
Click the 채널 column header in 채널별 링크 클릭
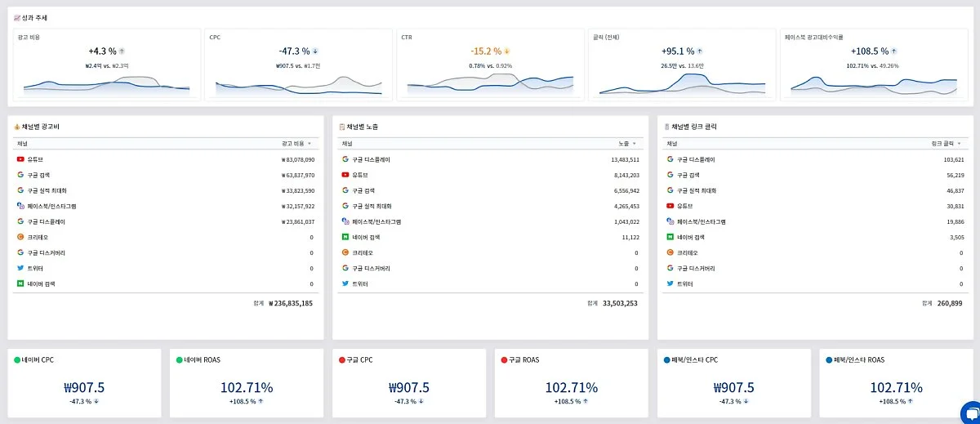point(672,143)
